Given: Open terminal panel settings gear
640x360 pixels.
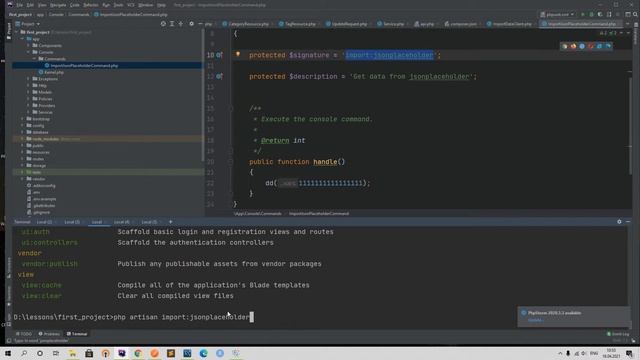Looking at the screenshot, I should 619,222.
